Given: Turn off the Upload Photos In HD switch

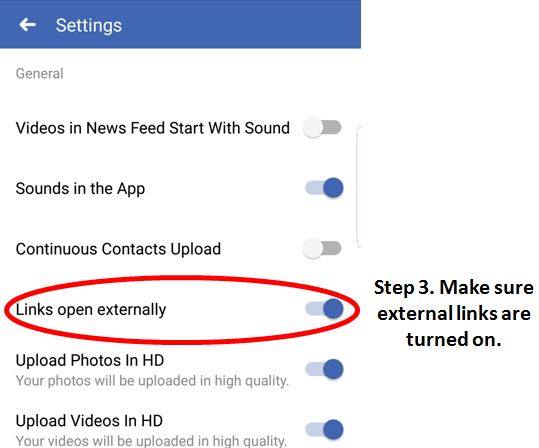Looking at the screenshot, I should tap(324, 369).
